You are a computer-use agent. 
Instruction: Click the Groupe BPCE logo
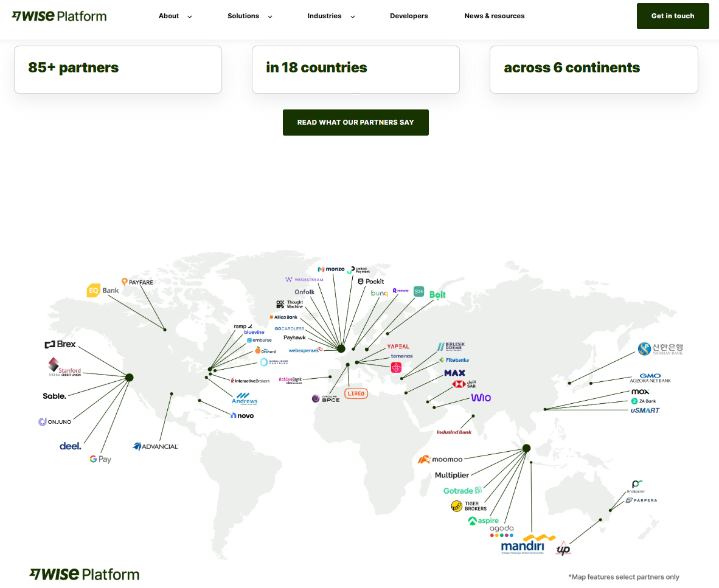326,399
